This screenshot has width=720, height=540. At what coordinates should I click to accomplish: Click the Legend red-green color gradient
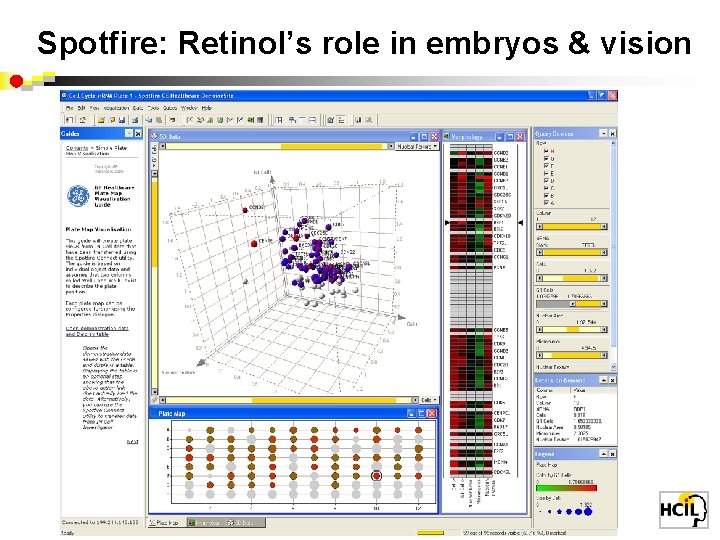566,488
